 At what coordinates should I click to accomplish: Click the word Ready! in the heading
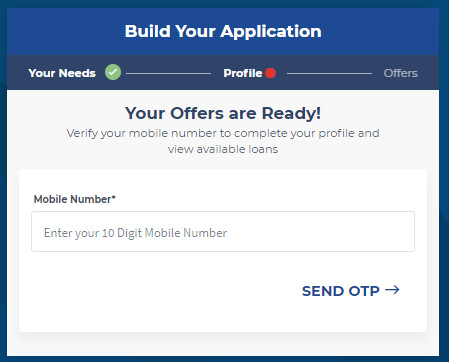pyautogui.click(x=291, y=113)
